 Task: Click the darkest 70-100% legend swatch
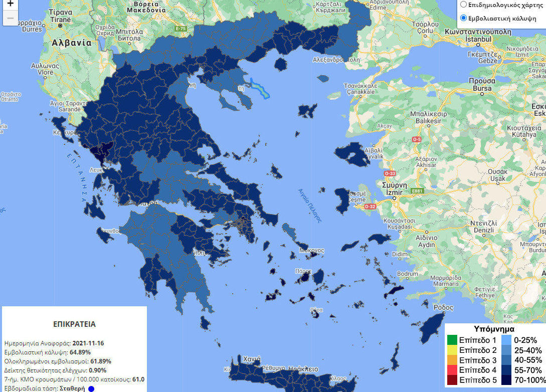pos(506,380)
